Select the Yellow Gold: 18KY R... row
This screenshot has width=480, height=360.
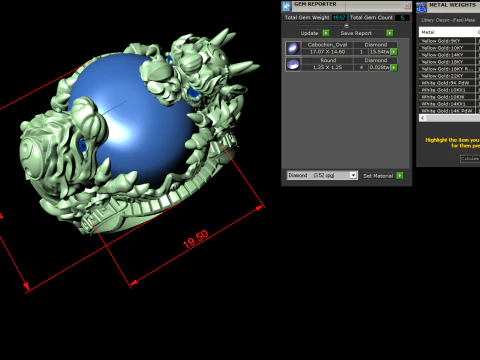click(447, 69)
